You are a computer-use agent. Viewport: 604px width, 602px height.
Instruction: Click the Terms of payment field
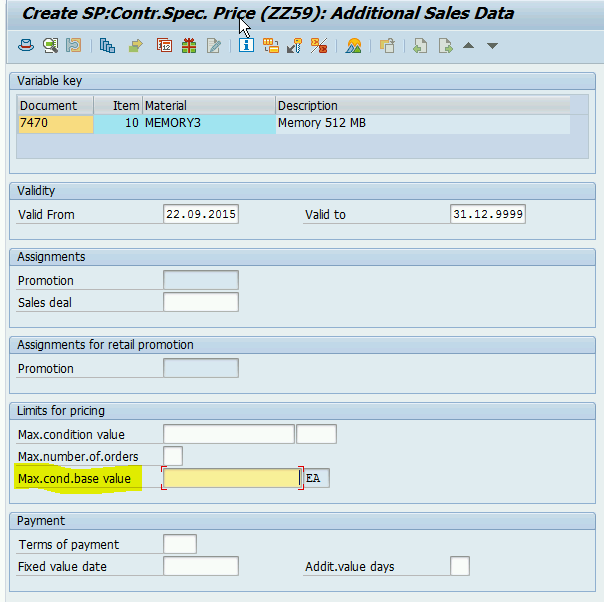(180, 544)
